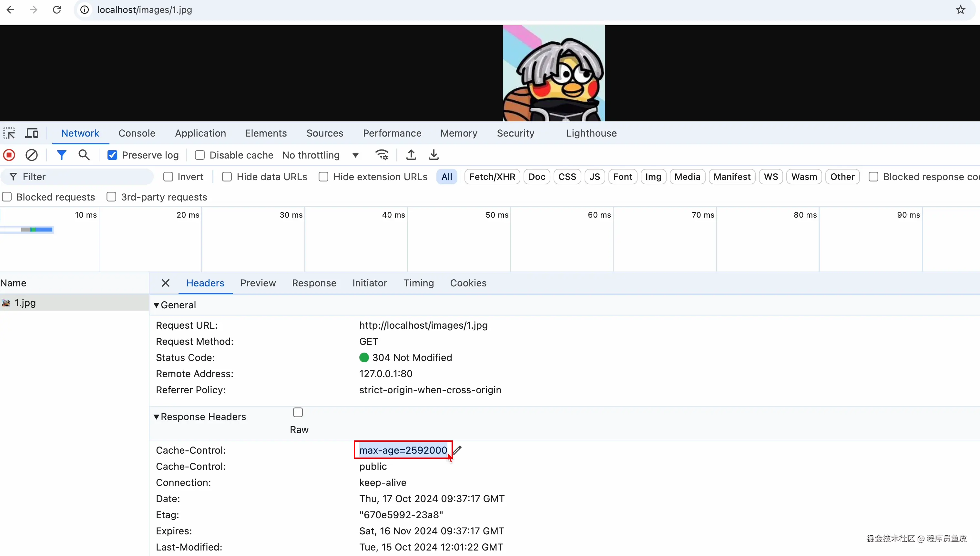Clear the network log
980x556 pixels.
coord(32,155)
